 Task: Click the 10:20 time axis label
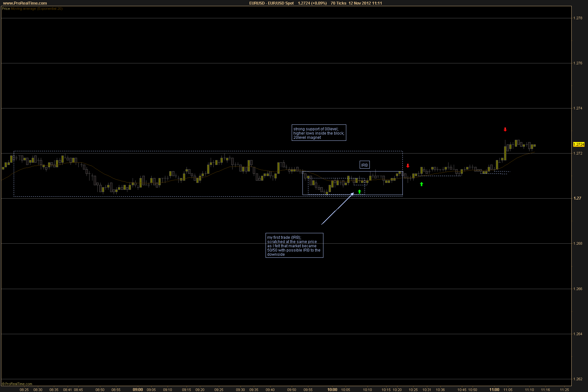point(397,390)
